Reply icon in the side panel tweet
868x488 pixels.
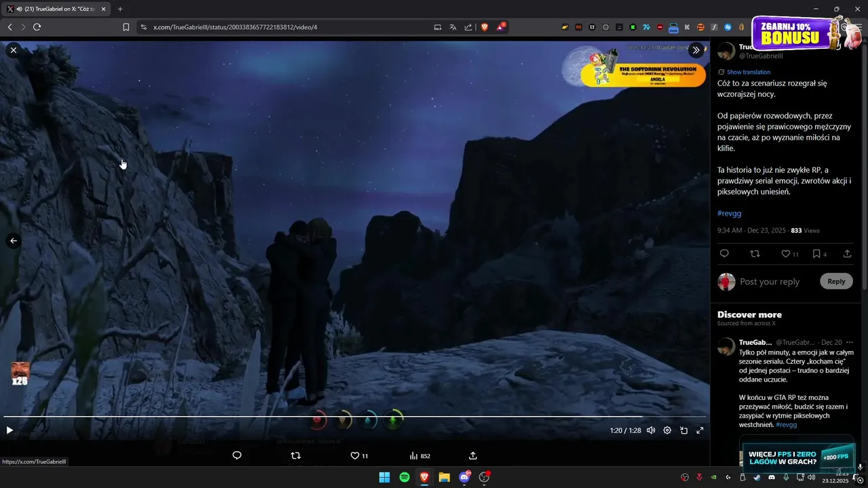[x=724, y=253]
